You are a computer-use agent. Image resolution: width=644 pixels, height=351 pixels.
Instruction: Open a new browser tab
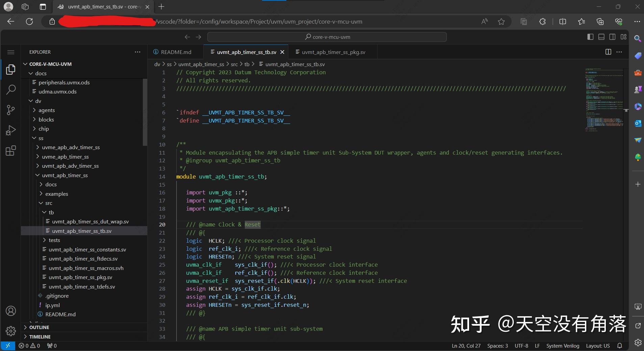[161, 7]
